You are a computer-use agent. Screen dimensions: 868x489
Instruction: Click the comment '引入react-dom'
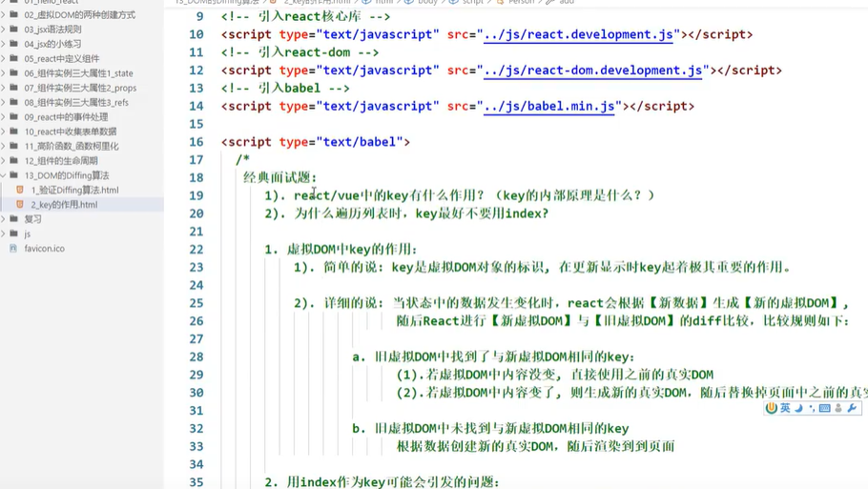point(304,52)
